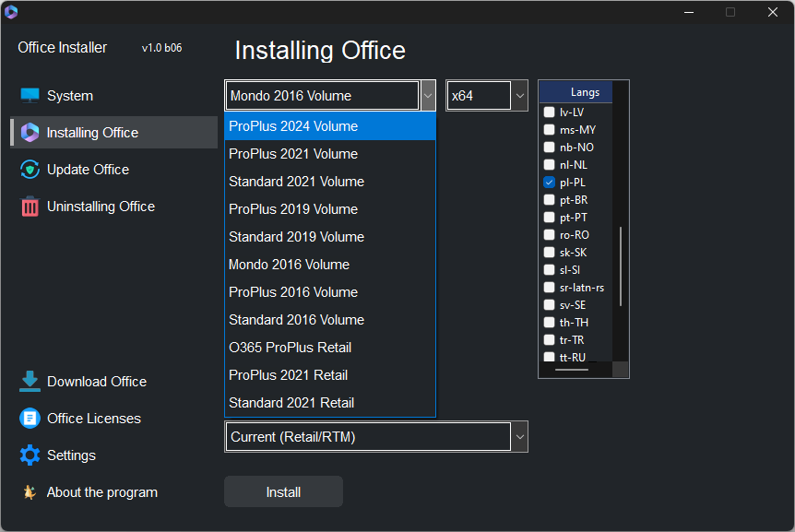The height and width of the screenshot is (532, 795).
Task: Go to Update Office section
Action: pos(113,170)
